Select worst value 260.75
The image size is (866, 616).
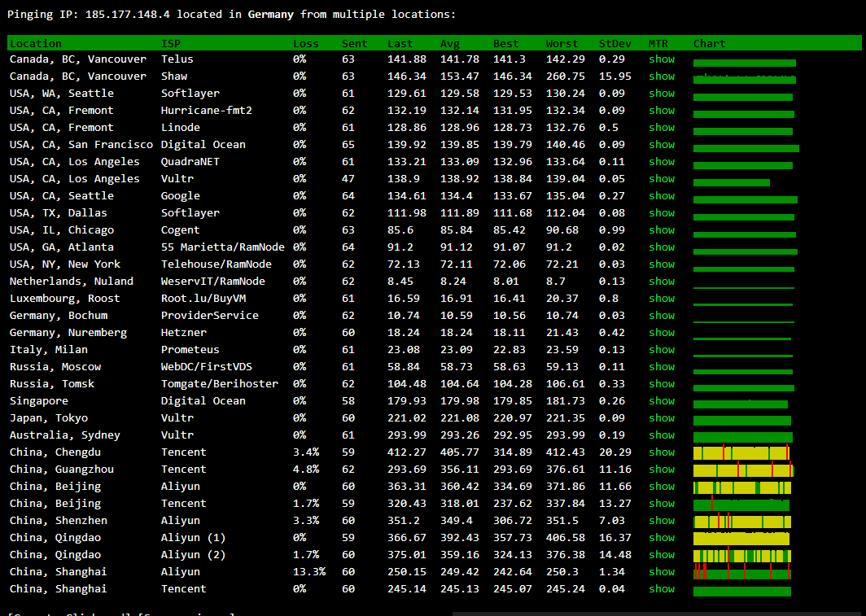point(566,76)
